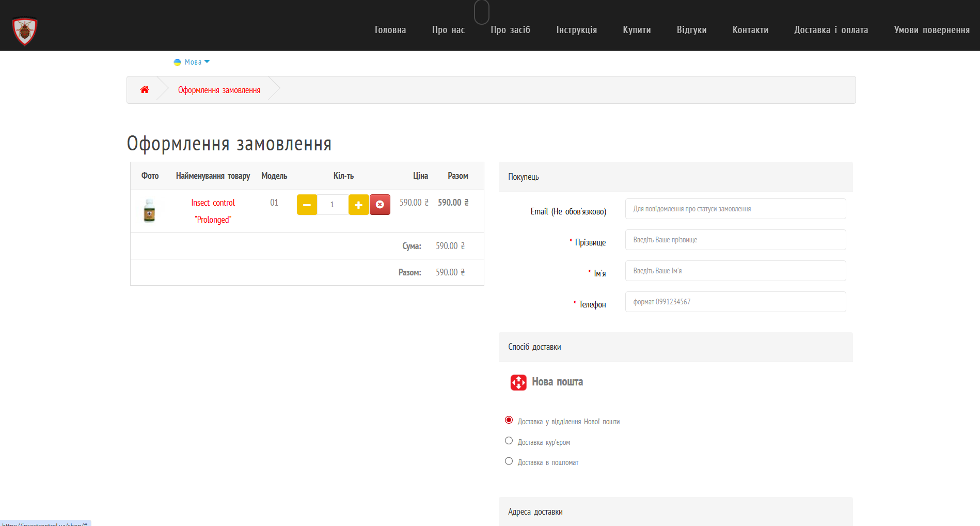Focus the Email input field
This screenshot has height=526, width=980.
[x=735, y=209]
